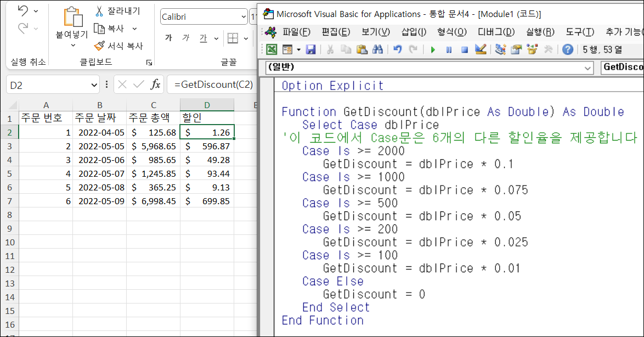Screen dimensions: 644x337
Task: Expand the Name Box dropdown showing D2
Action: point(94,85)
